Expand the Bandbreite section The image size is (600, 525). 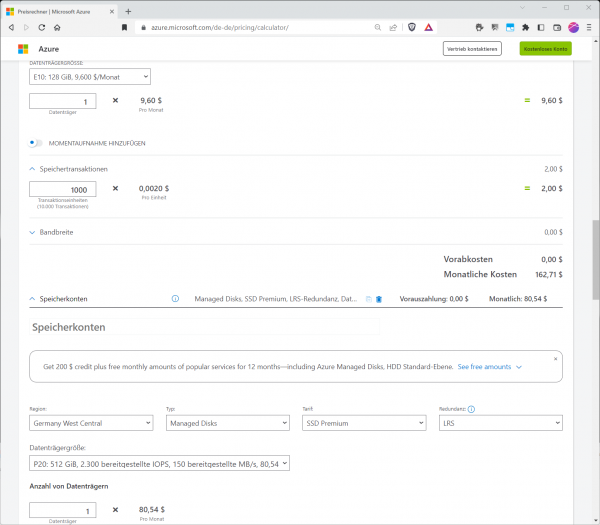(x=32, y=232)
